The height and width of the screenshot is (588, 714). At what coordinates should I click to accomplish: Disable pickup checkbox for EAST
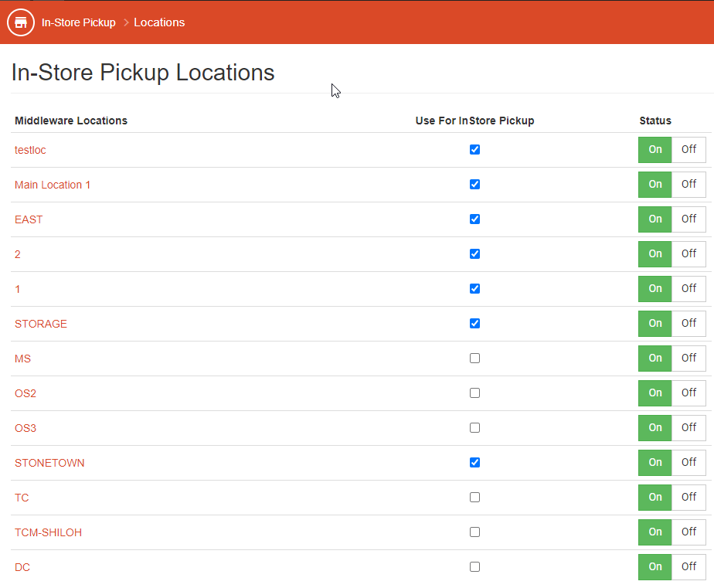coord(474,219)
